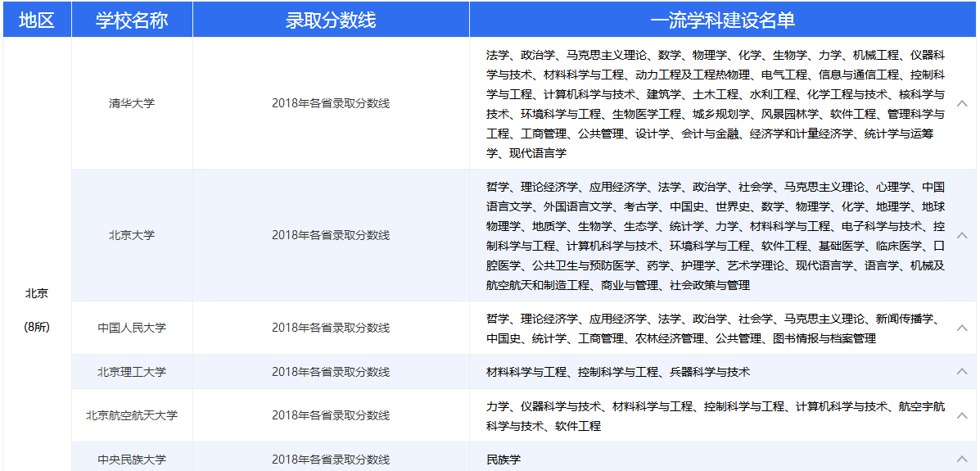Image resolution: width=980 pixels, height=471 pixels.
Task: Collapse the 北京理工大学 subject list chevron
Action: pyautogui.click(x=963, y=372)
